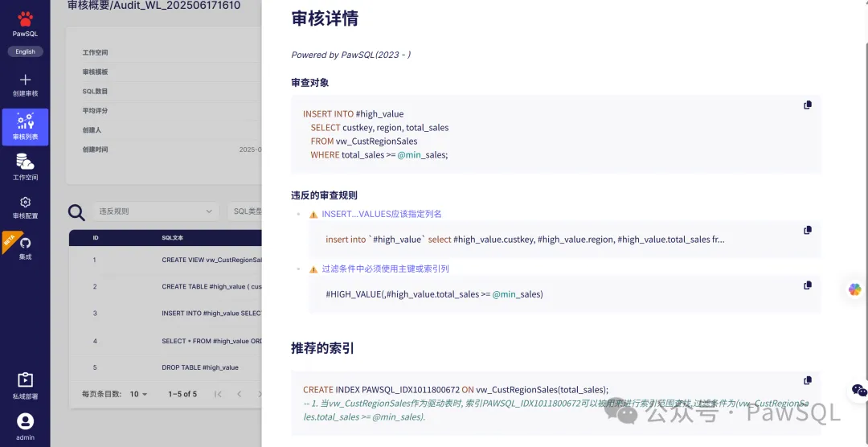Click the 创建时间 summary label
Viewport: 868px width, 447px height.
pos(95,150)
